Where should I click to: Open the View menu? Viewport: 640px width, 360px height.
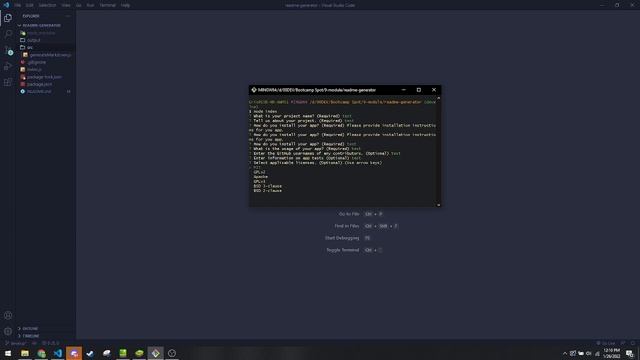click(x=66, y=5)
